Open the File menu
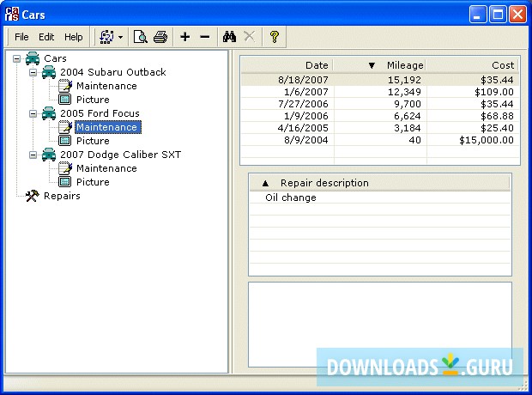Screen dimensions: 532x395 [21, 37]
